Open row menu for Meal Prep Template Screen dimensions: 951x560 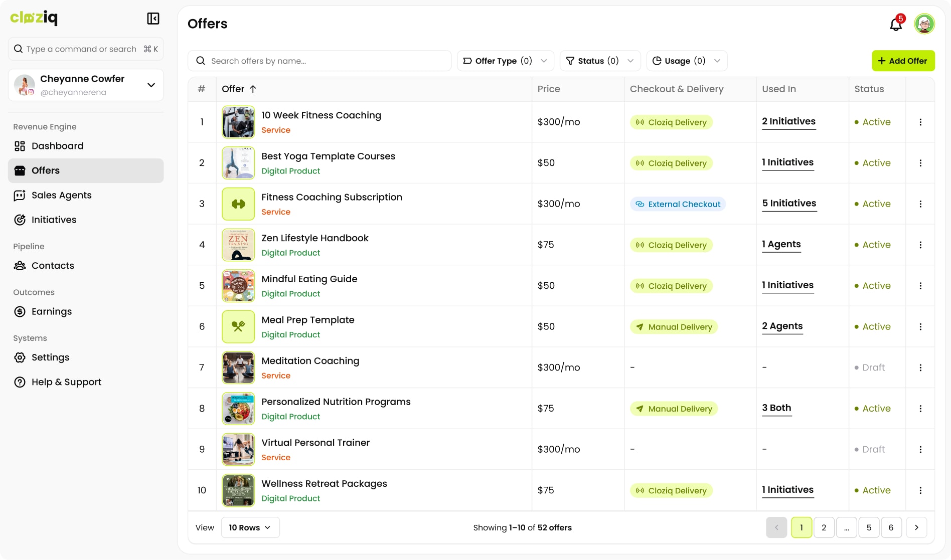coord(920,327)
